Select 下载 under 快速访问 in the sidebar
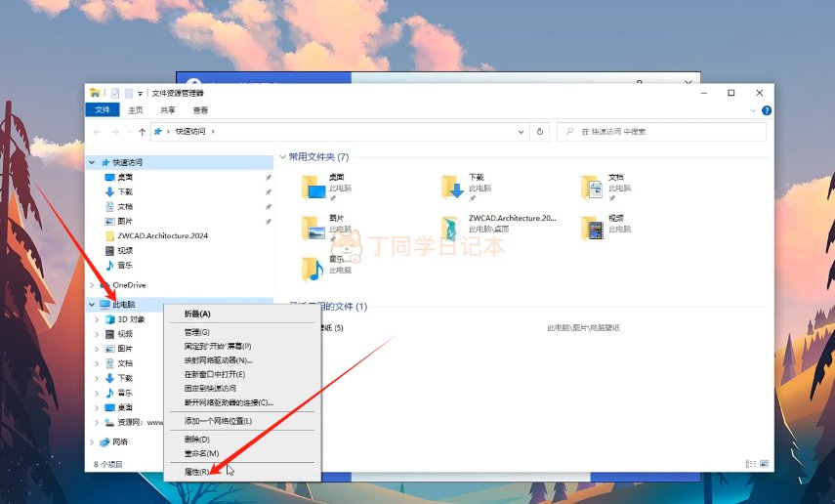 pos(125,191)
